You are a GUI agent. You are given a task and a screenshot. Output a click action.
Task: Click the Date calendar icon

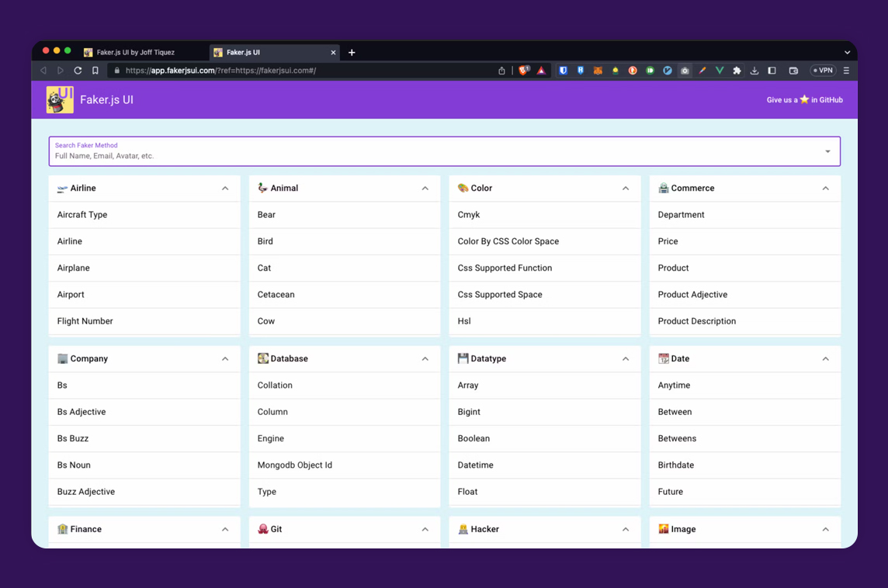point(663,358)
